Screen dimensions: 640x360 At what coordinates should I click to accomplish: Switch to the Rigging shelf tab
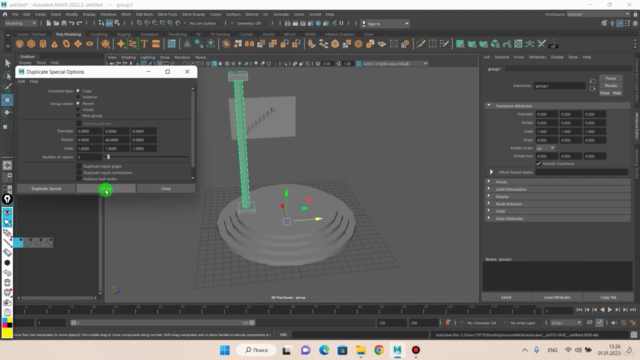click(x=124, y=34)
